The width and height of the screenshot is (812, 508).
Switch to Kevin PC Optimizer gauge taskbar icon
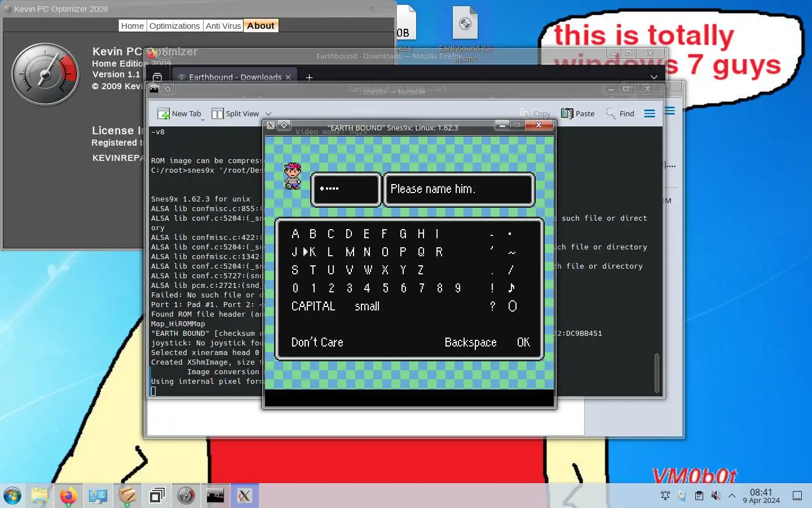click(x=186, y=496)
